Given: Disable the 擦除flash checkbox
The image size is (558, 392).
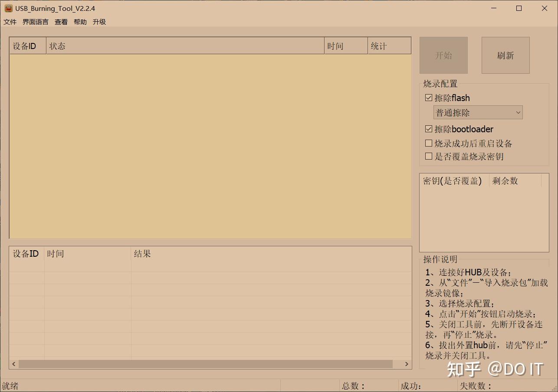Looking at the screenshot, I should (x=428, y=98).
